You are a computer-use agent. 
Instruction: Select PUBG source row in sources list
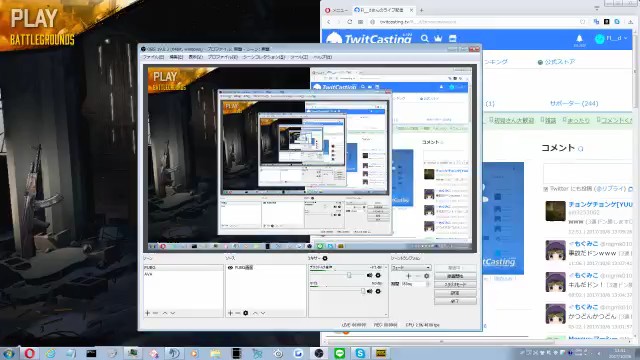click(x=265, y=268)
